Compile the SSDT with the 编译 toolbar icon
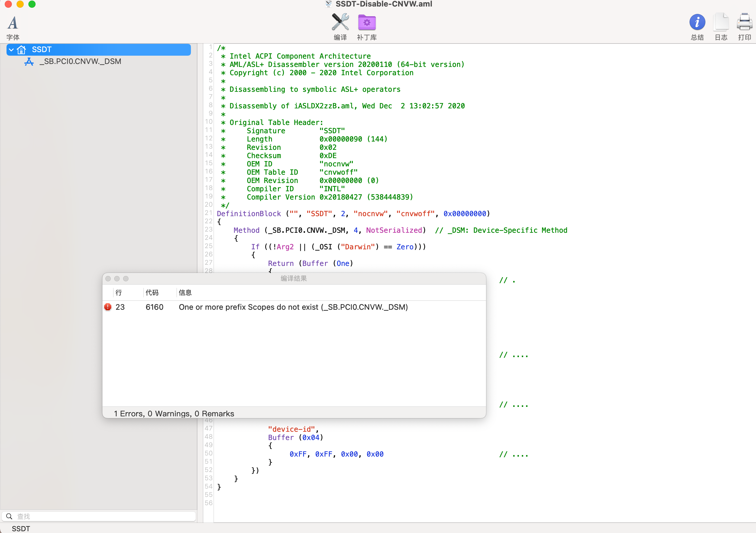The image size is (756, 533). tap(340, 23)
